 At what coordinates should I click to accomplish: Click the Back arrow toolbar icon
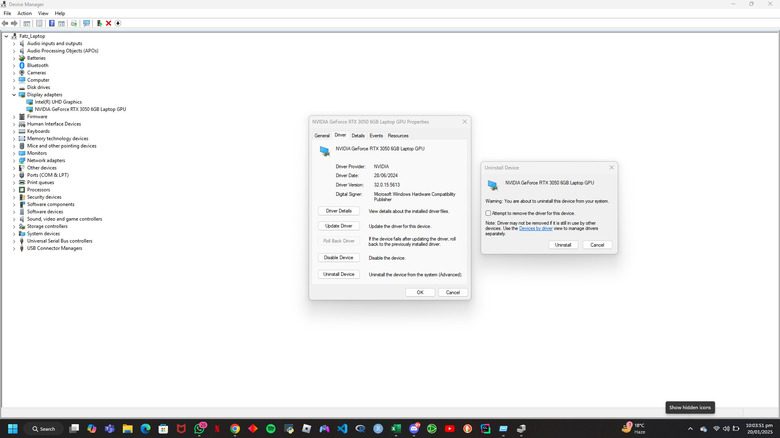(x=5, y=23)
